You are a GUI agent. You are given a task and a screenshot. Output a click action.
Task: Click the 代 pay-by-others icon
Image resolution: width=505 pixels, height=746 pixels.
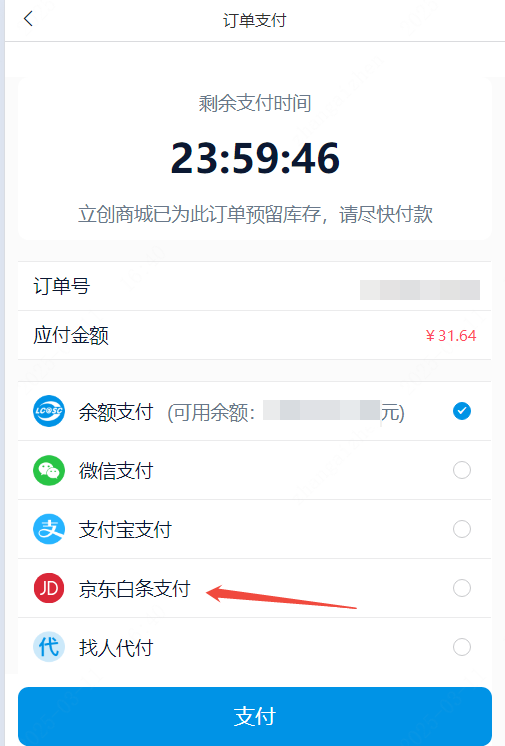click(49, 647)
